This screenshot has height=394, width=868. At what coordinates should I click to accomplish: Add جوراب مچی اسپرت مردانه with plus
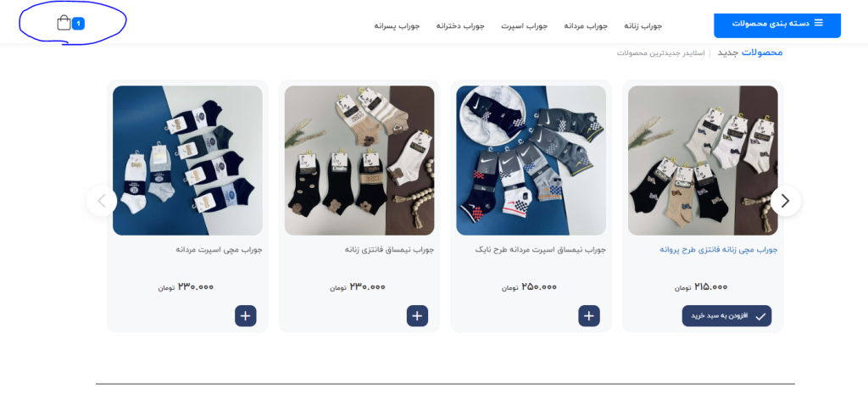(x=245, y=316)
